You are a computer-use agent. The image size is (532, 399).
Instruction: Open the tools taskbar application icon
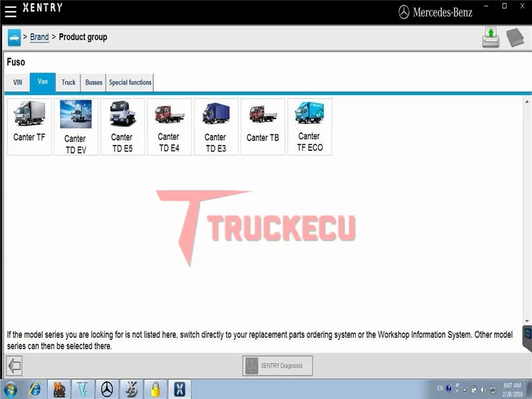click(x=131, y=390)
